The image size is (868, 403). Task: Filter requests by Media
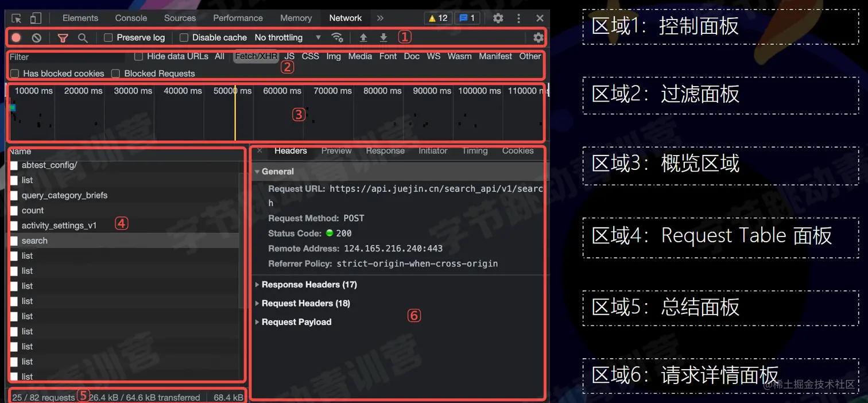pos(360,56)
